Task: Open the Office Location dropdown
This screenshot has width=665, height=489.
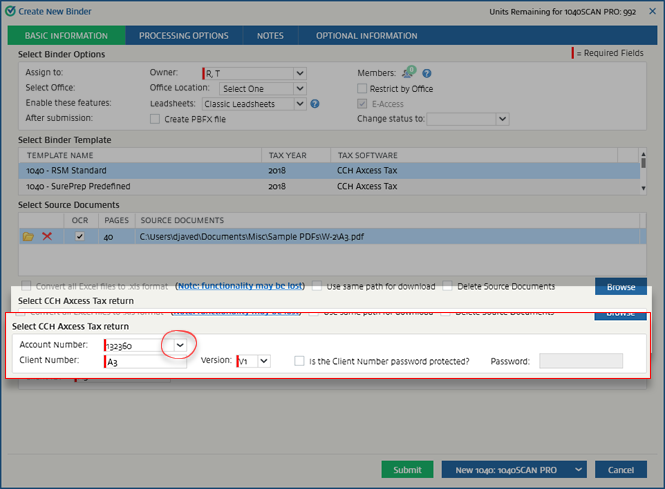Action: coord(300,88)
